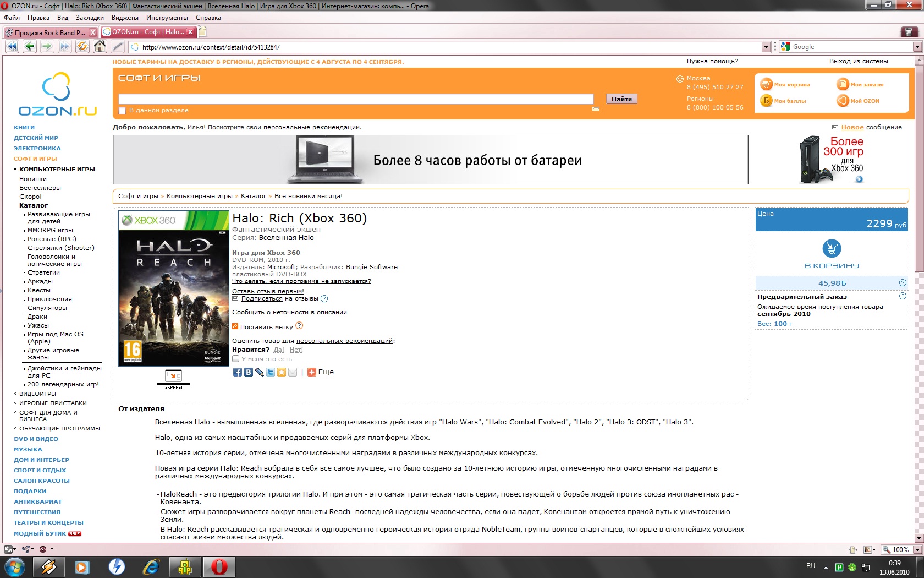
Task: Launch Opera from the Windows taskbar
Action: pos(219,566)
